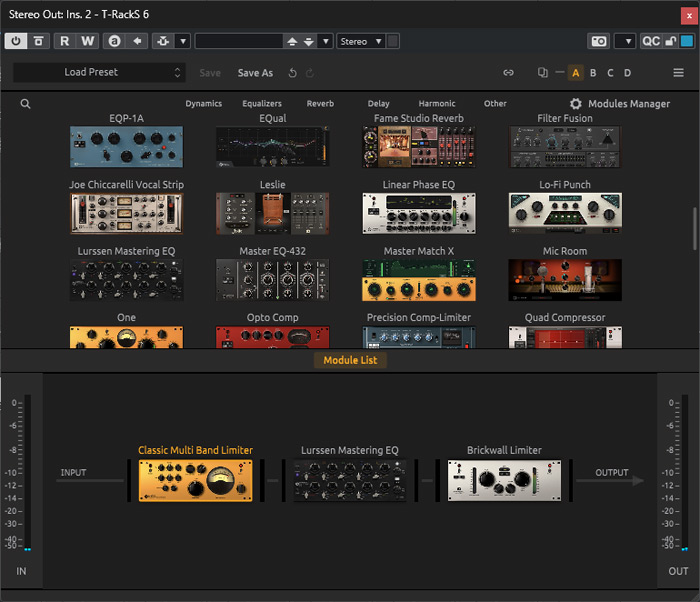The width and height of the screenshot is (700, 602).
Task: Toggle the blue quick-control indicator button
Action: [687, 41]
